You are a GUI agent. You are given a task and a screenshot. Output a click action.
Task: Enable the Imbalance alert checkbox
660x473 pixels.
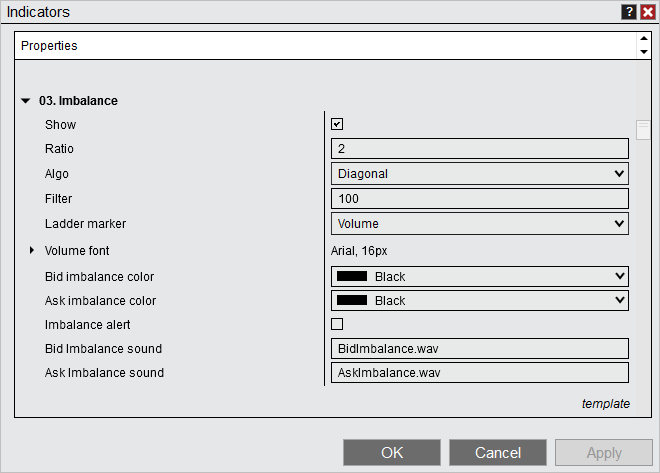[x=337, y=324]
